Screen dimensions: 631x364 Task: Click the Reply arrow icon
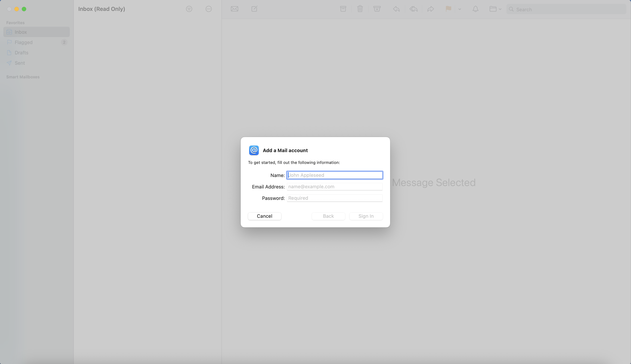point(396,9)
